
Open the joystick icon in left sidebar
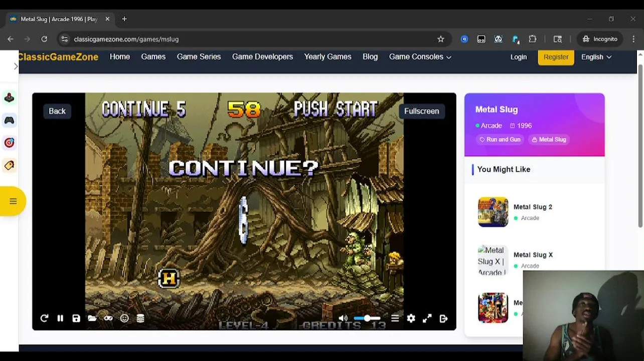[x=9, y=98]
